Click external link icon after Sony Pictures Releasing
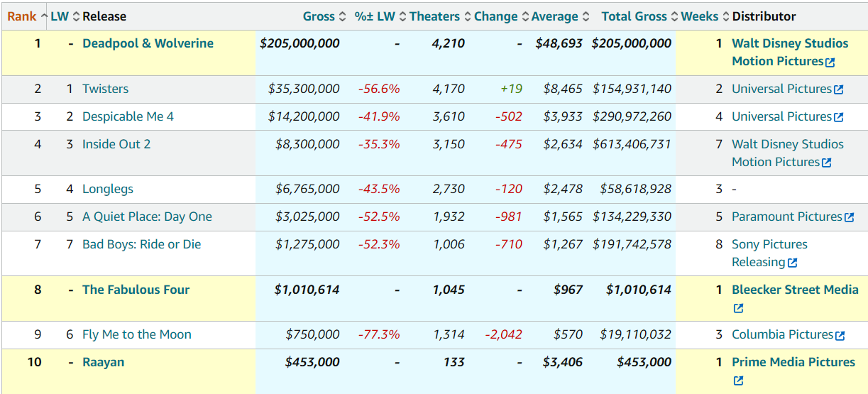Image resolution: width=868 pixels, height=394 pixels. pos(793,263)
